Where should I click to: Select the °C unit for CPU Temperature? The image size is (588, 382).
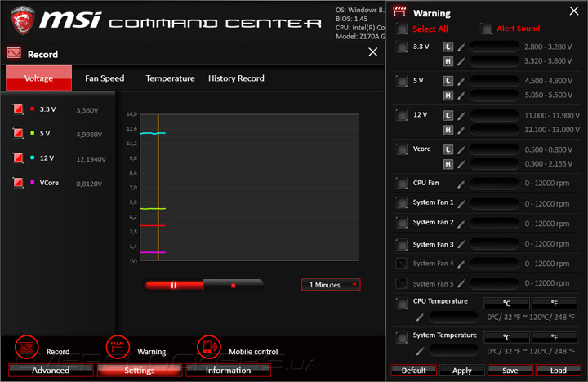pos(506,303)
